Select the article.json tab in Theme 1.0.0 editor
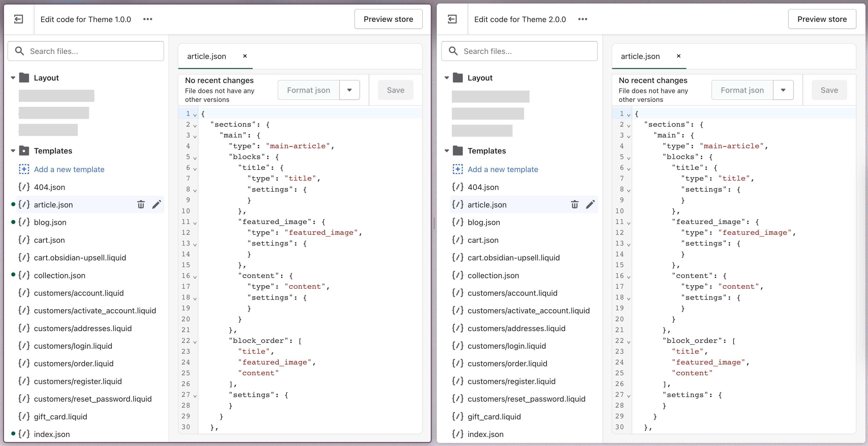 pos(206,56)
